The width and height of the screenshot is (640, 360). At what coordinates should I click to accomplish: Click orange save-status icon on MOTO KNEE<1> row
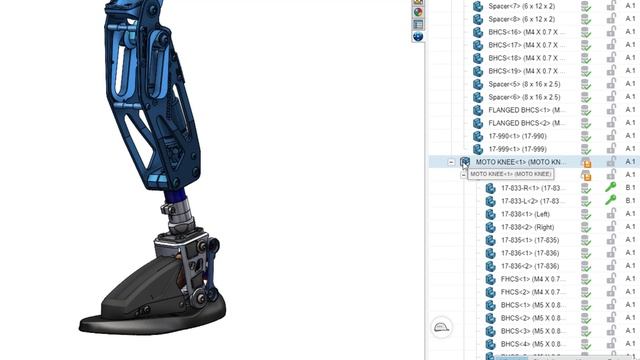click(x=587, y=162)
